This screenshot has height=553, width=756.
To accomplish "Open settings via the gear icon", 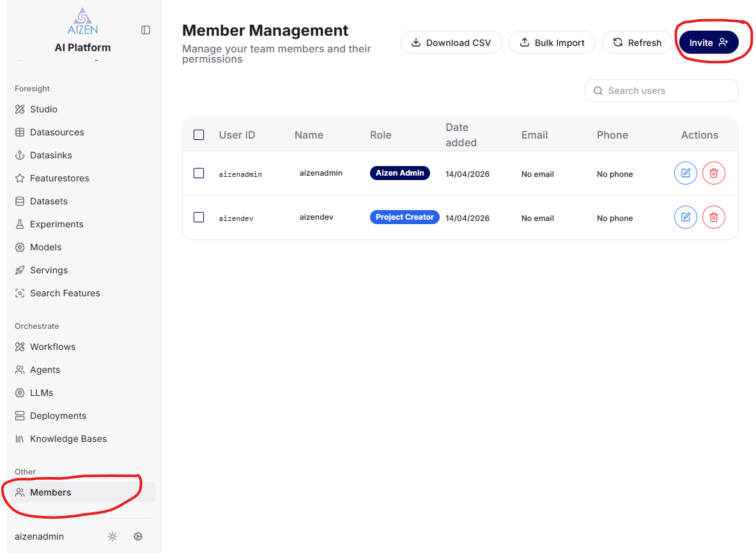I will [x=137, y=536].
